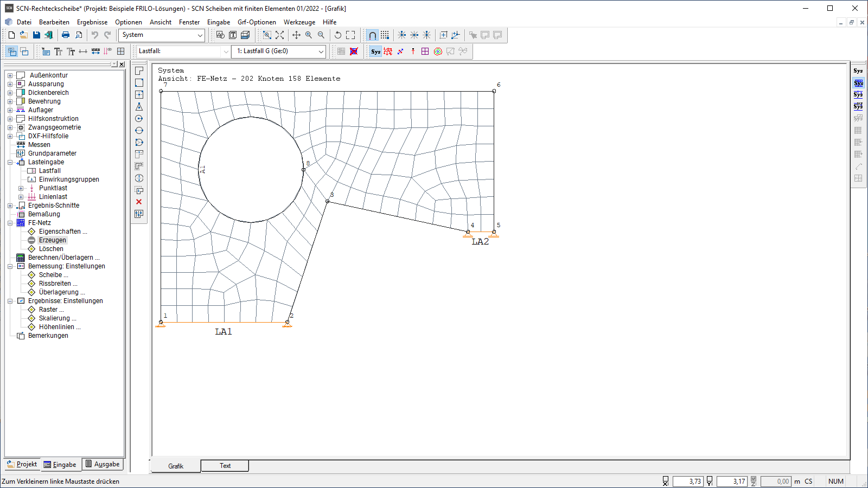868x488 pixels.
Task: Open the sliders settings tool icon
Action: click(x=139, y=214)
